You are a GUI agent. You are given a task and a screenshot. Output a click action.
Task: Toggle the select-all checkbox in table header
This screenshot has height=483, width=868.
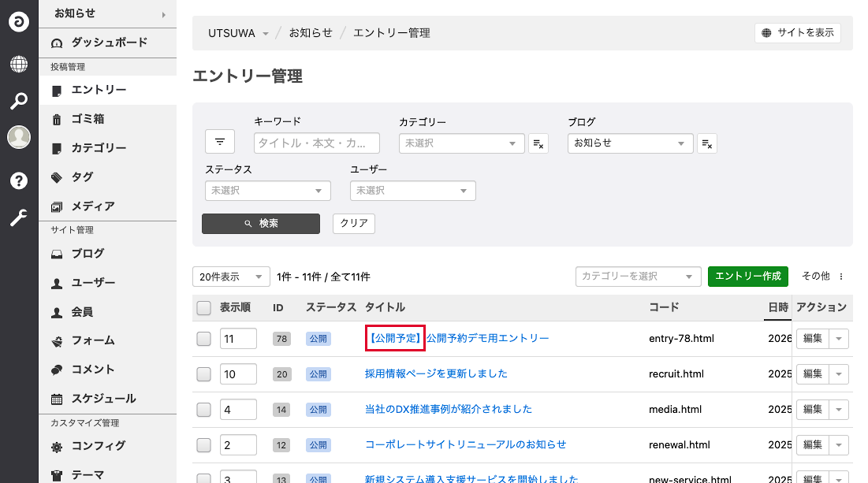(203, 308)
